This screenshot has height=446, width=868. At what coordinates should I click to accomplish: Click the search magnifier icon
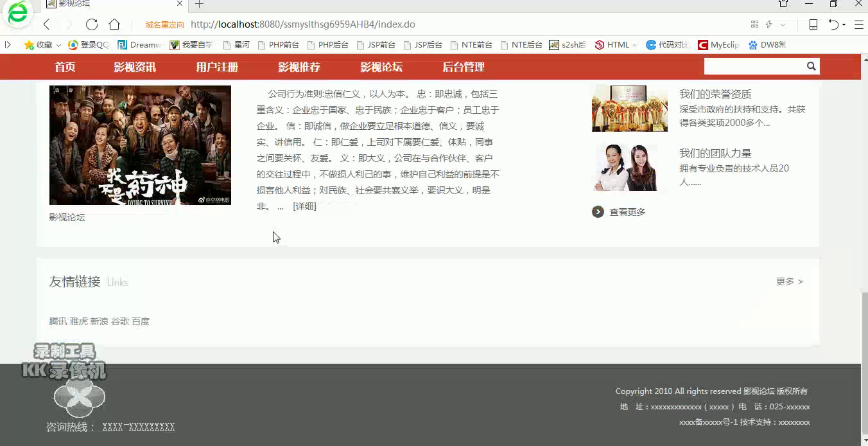[x=812, y=66]
